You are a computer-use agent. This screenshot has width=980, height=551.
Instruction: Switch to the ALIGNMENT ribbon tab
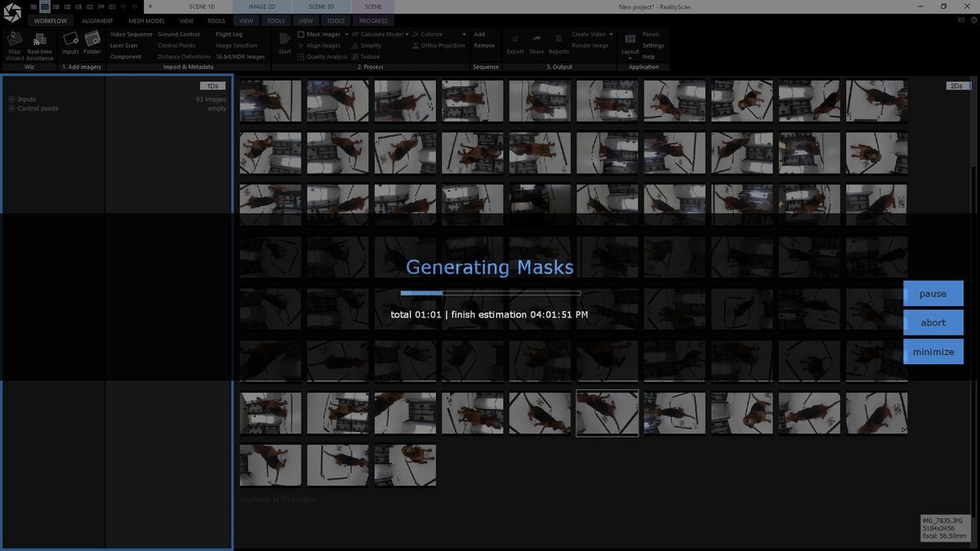coord(97,21)
